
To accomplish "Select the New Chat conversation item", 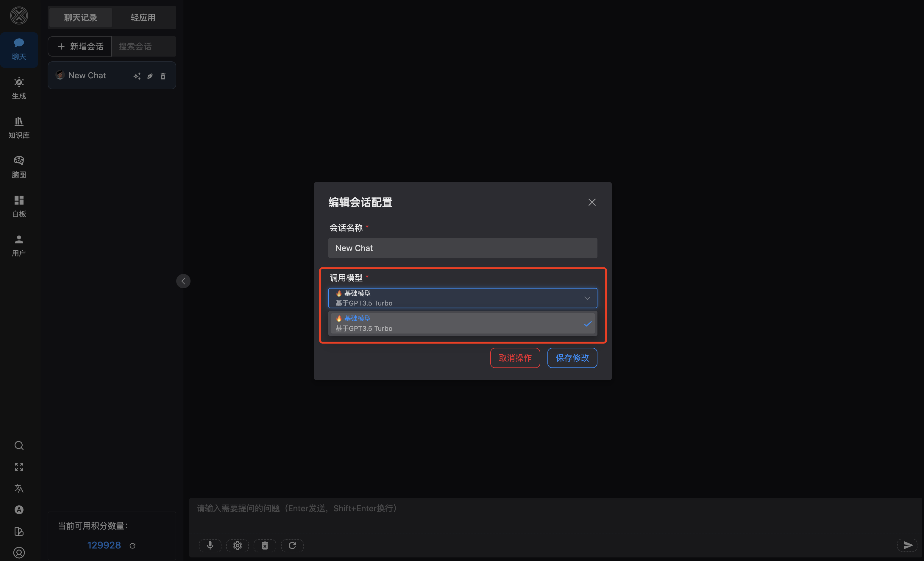I will [112, 75].
